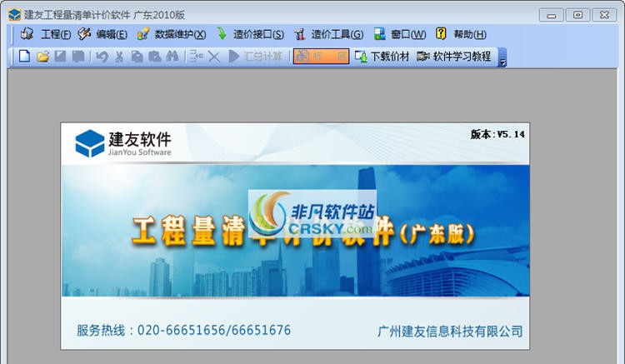The height and width of the screenshot is (364, 625).
Task: Click the highlighted orange toolbar button
Action: 321,56
